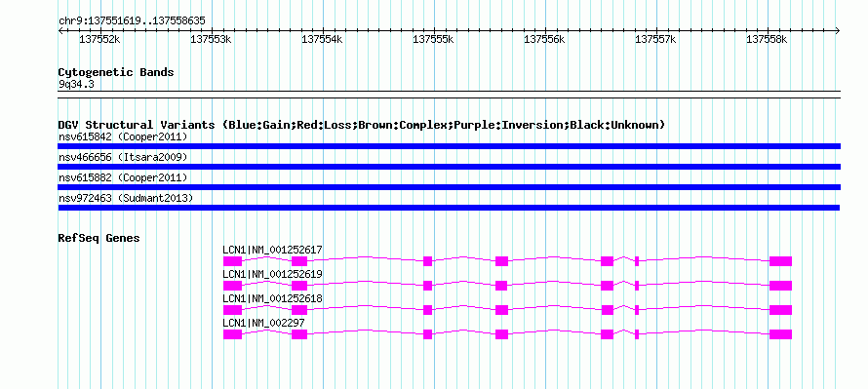Open the LCN1|NM_001252619 transcript label
The width and height of the screenshot is (868, 389).
coord(272,275)
